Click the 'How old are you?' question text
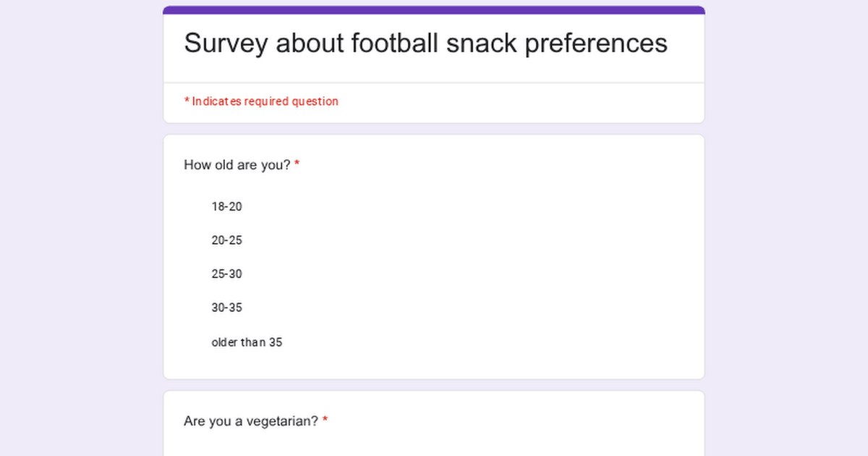The height and width of the screenshot is (456, 868). pos(237,165)
